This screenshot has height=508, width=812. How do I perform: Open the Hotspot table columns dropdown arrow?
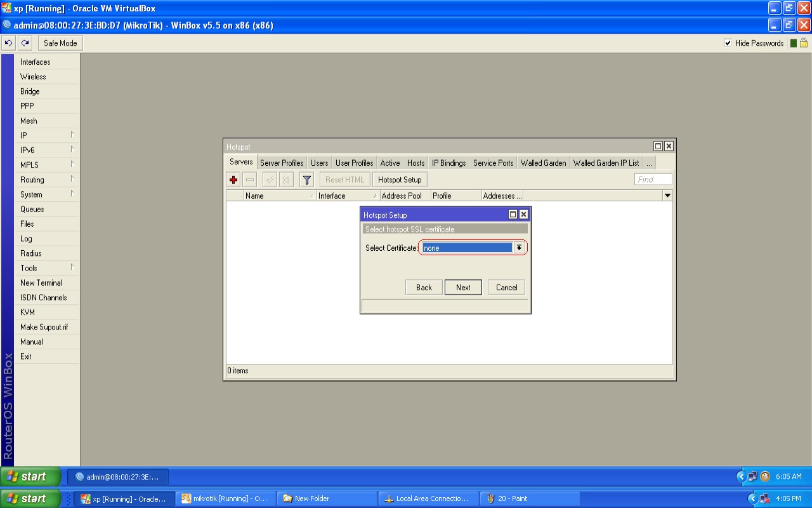click(x=667, y=196)
